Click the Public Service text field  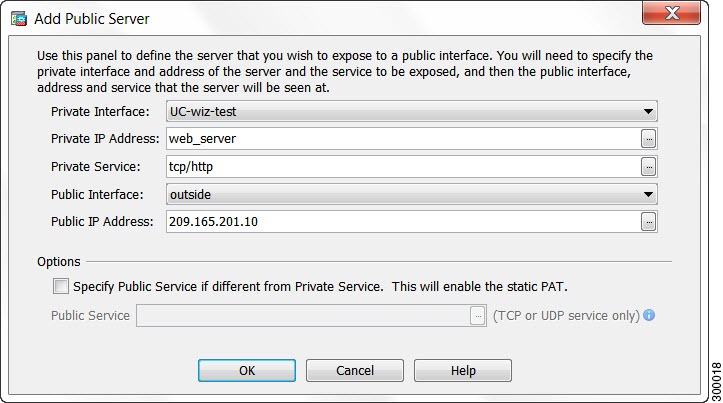303,316
